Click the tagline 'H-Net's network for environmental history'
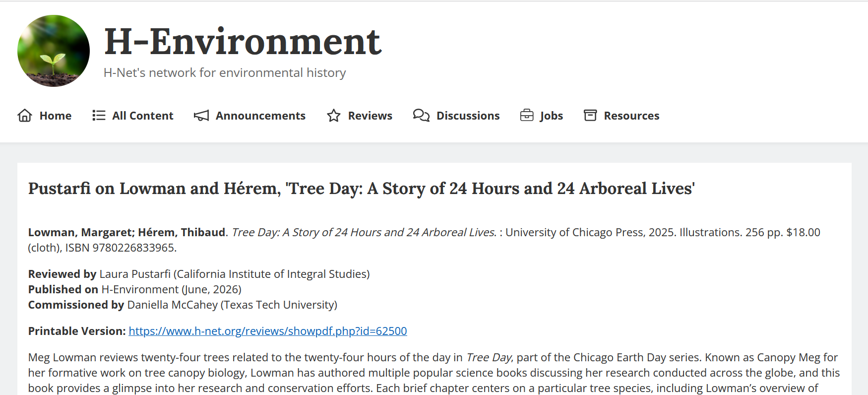The height and width of the screenshot is (395, 868). click(x=225, y=73)
